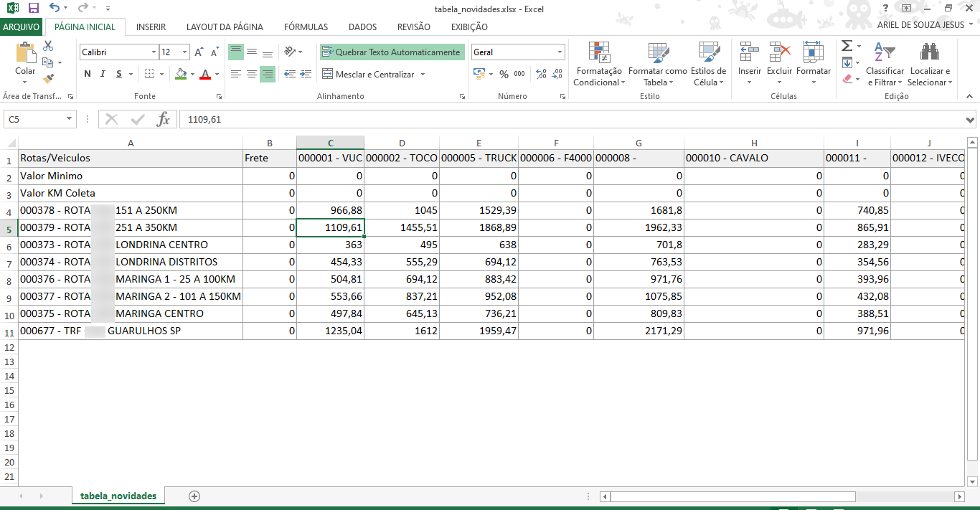Toggle Bold formatting (N)
Image resolution: width=980 pixels, height=510 pixels.
(88, 74)
